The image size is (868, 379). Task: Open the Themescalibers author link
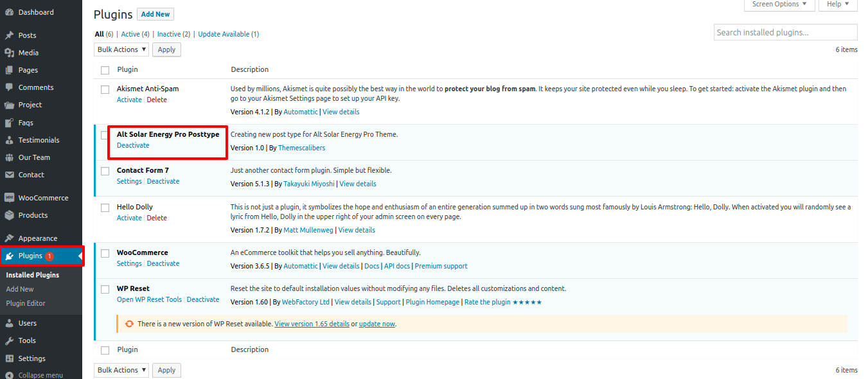click(x=302, y=148)
